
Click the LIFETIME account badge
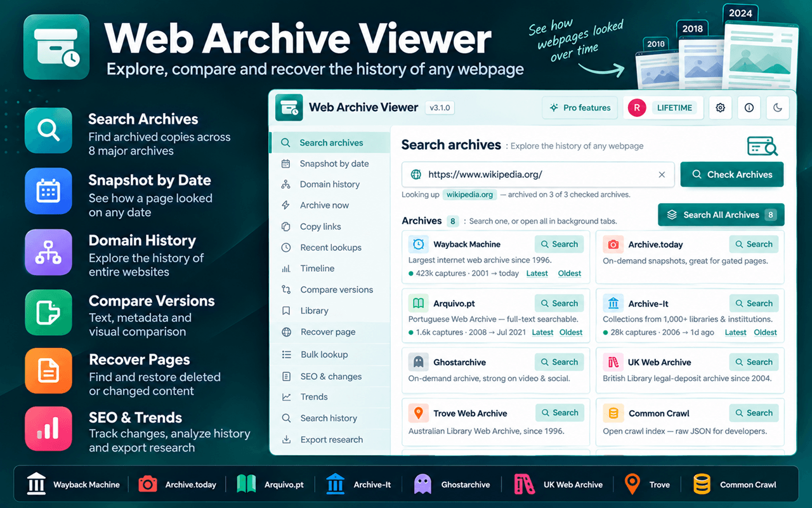(674, 108)
